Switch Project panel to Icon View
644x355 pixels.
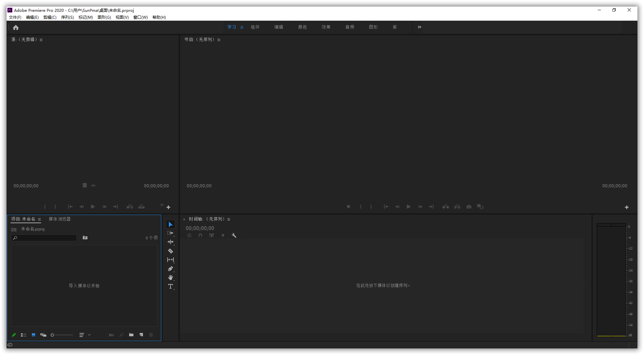(x=34, y=335)
